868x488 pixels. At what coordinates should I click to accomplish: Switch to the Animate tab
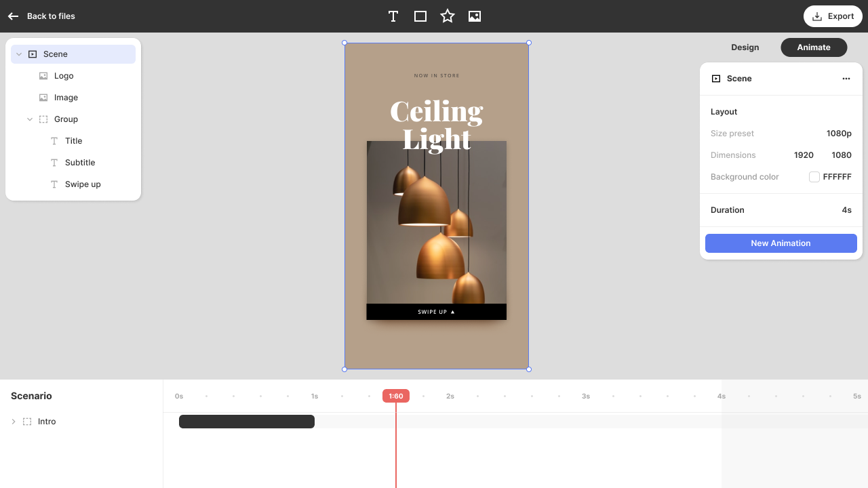[x=814, y=47]
